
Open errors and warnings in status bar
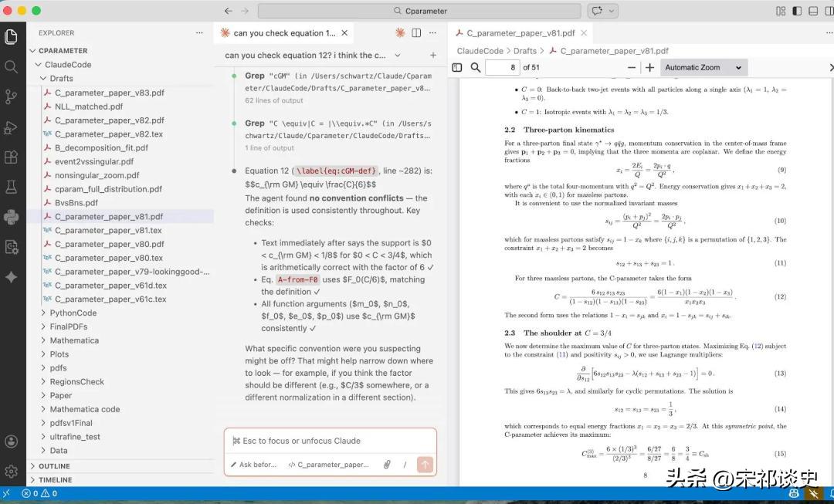(39, 493)
